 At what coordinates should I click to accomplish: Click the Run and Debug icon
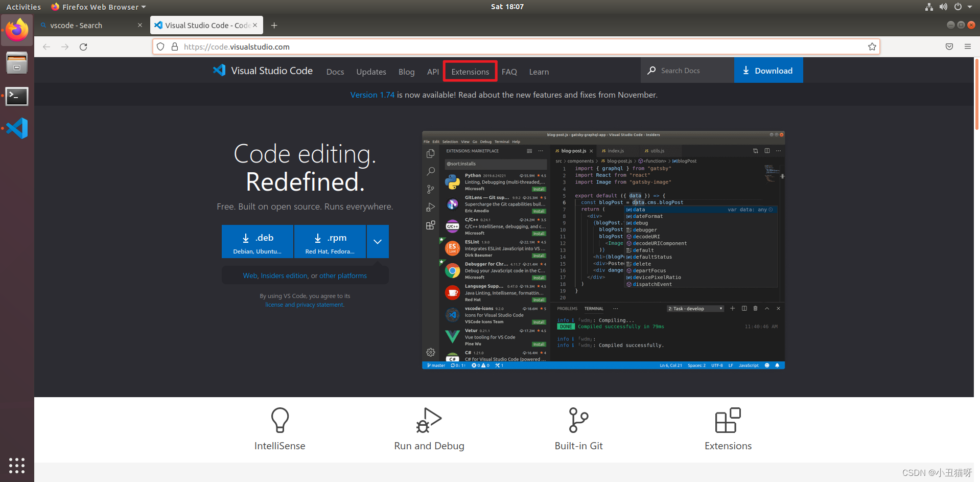[x=429, y=420]
